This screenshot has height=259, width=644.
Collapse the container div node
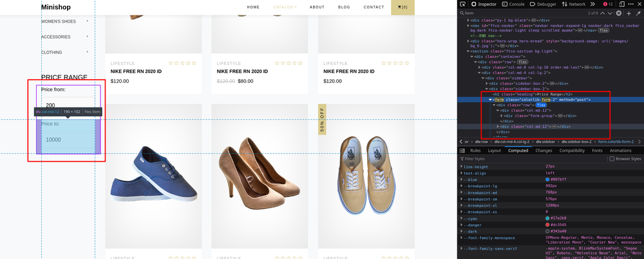tap(472, 57)
